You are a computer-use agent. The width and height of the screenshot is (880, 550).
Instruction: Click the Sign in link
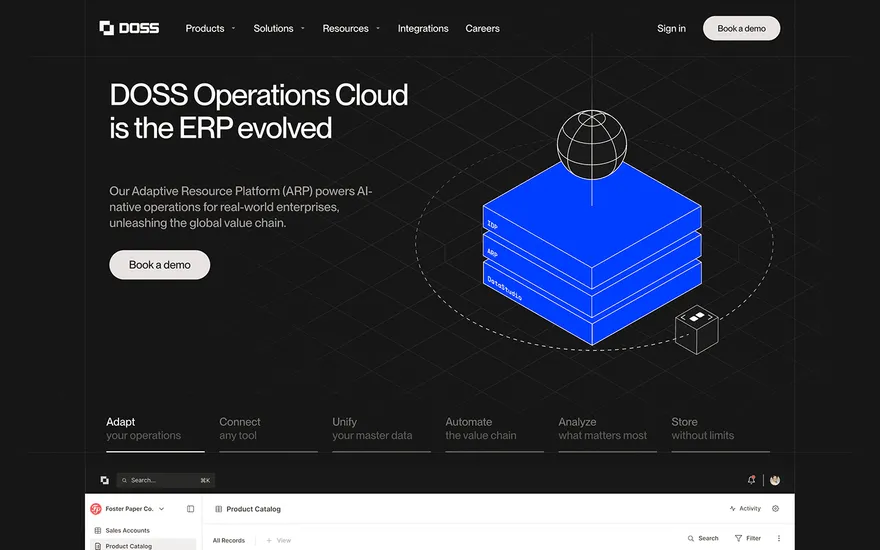(671, 28)
